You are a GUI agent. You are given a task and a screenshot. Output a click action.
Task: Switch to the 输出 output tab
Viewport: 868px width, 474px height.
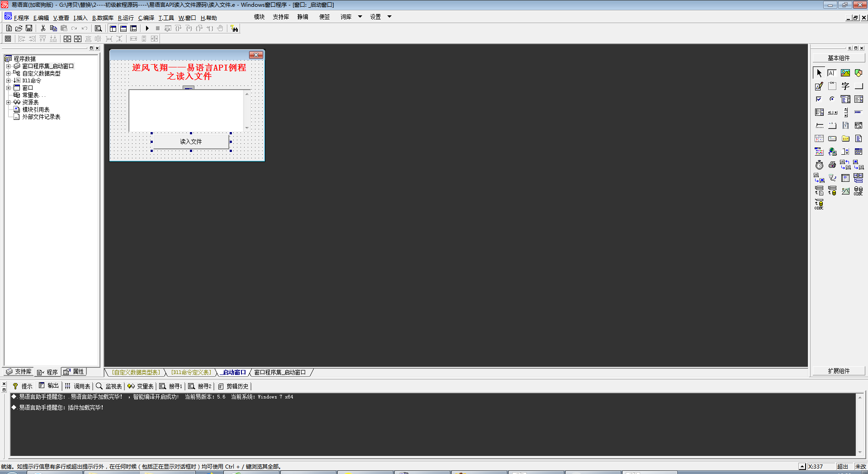pos(49,386)
